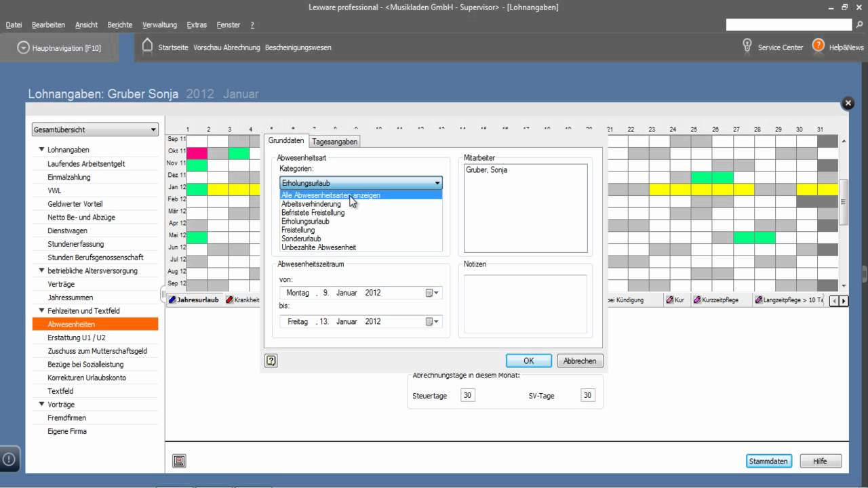
Task: Click the Hauptnavigation circle arrow icon
Action: tap(24, 48)
